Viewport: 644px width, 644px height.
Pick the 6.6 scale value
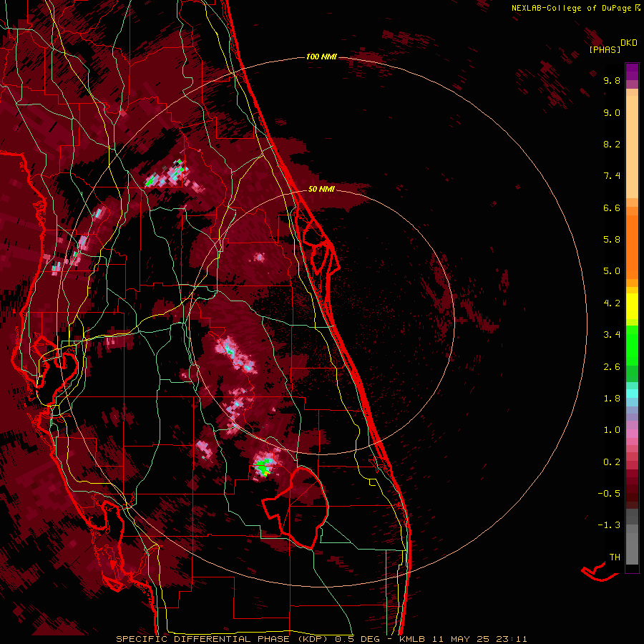pyautogui.click(x=612, y=208)
